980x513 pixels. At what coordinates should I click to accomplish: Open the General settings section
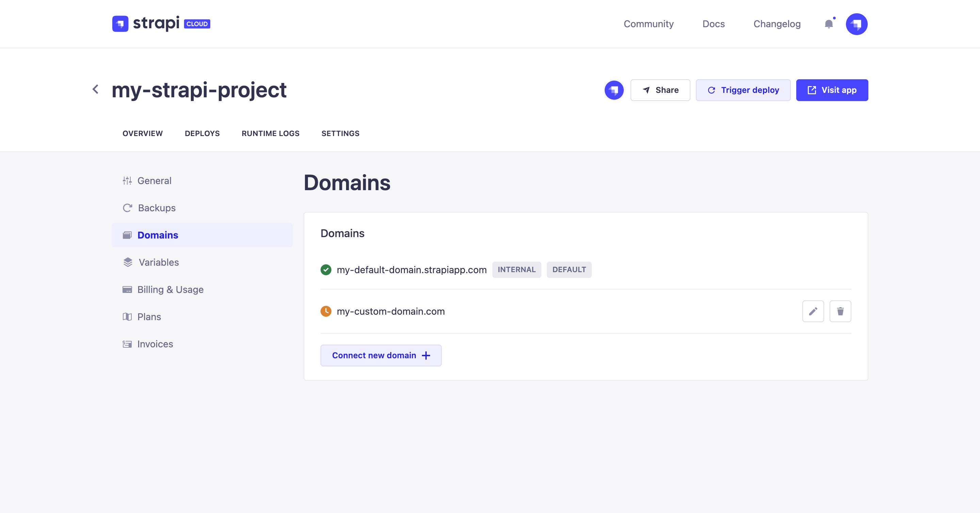(153, 180)
